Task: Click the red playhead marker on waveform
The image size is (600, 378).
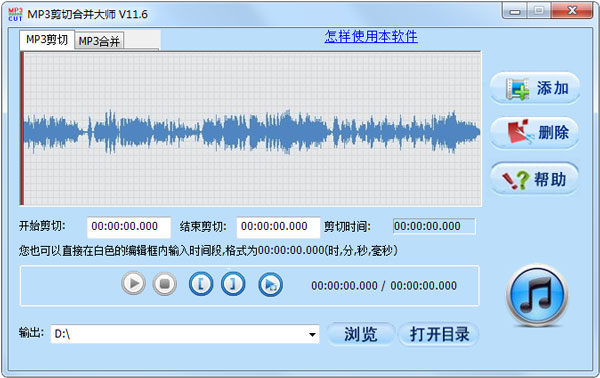Action: (22, 129)
